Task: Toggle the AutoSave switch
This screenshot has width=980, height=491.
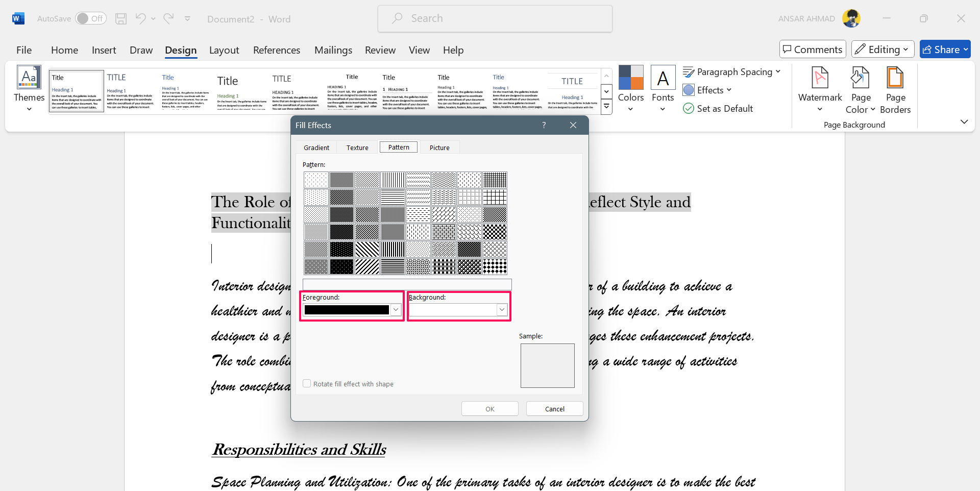Action: [91, 18]
